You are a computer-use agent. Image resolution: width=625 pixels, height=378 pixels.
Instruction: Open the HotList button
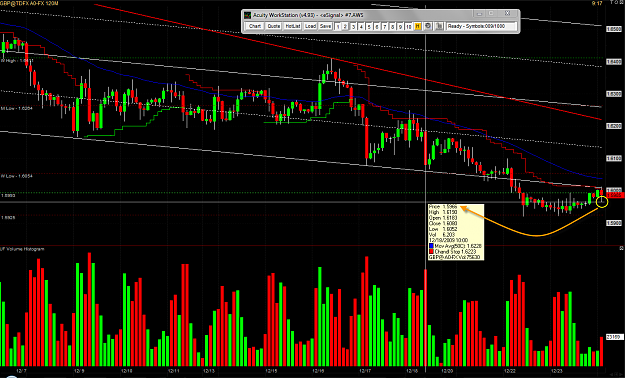tap(293, 26)
